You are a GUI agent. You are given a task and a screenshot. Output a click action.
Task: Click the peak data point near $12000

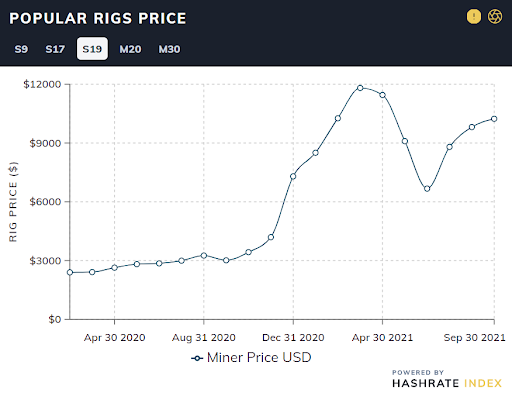coord(360,88)
